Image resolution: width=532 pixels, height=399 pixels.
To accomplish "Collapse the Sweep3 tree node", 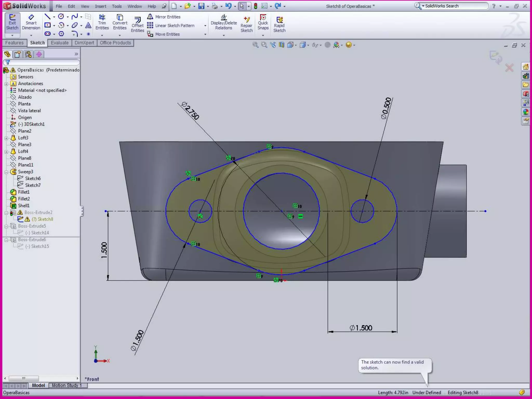I will pyautogui.click(x=6, y=172).
